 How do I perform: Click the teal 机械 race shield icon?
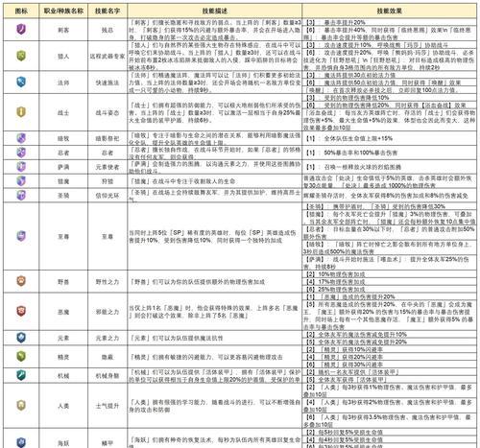tap(21, 375)
